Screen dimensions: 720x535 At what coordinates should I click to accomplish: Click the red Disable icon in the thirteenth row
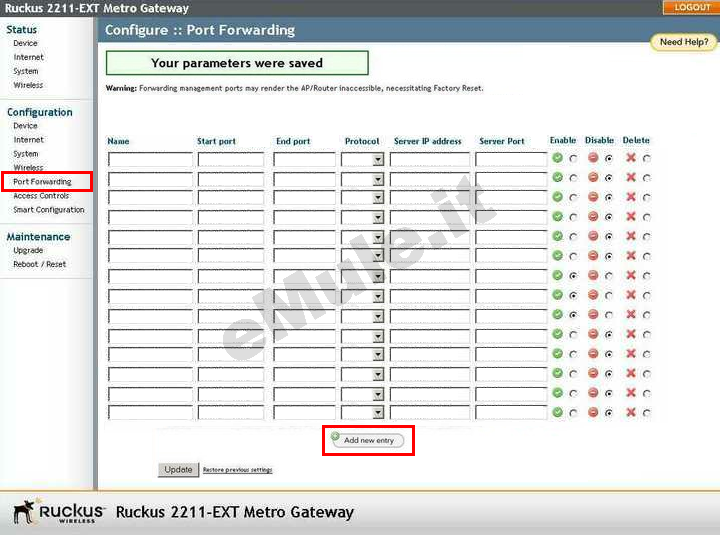[x=593, y=393]
